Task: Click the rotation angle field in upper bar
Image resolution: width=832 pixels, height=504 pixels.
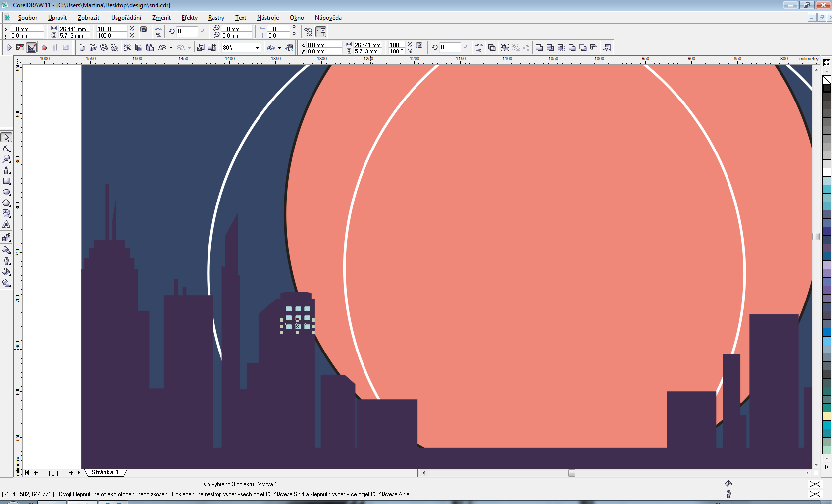Action: [186, 31]
